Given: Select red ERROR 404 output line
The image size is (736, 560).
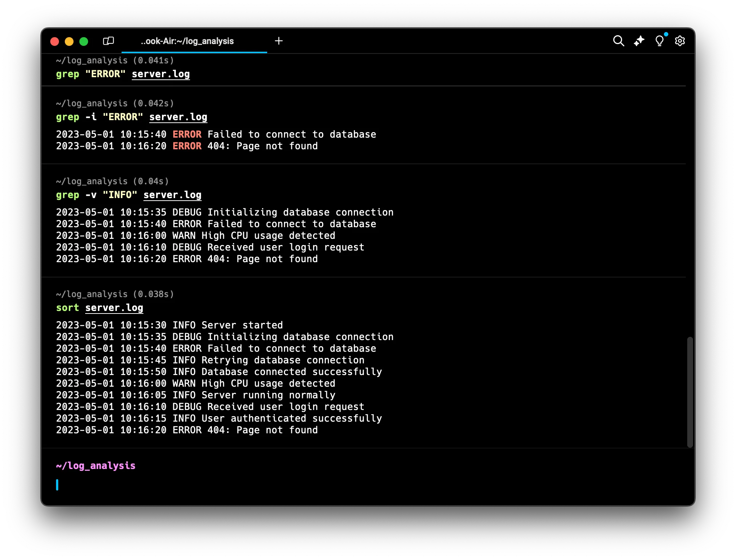Looking at the screenshot, I should click(187, 146).
